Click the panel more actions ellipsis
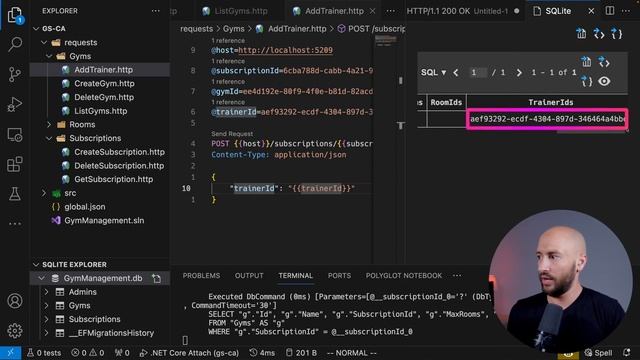The width and height of the screenshot is (640, 360). coord(457,276)
